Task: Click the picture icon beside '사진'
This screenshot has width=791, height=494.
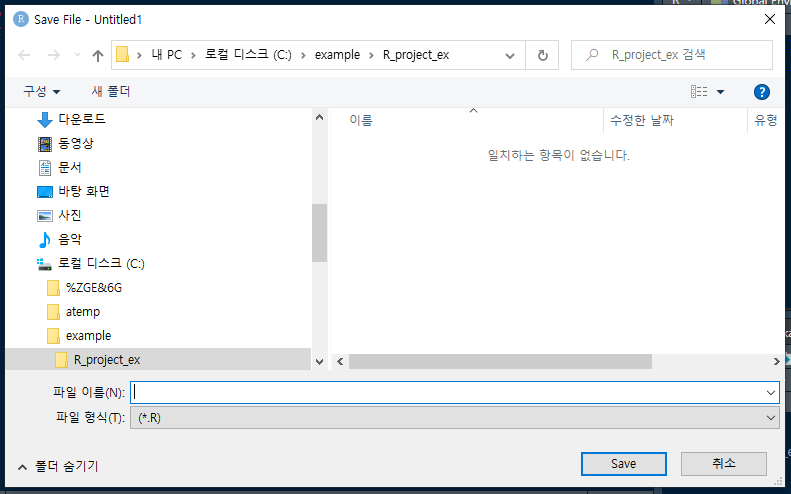Action: tap(44, 216)
